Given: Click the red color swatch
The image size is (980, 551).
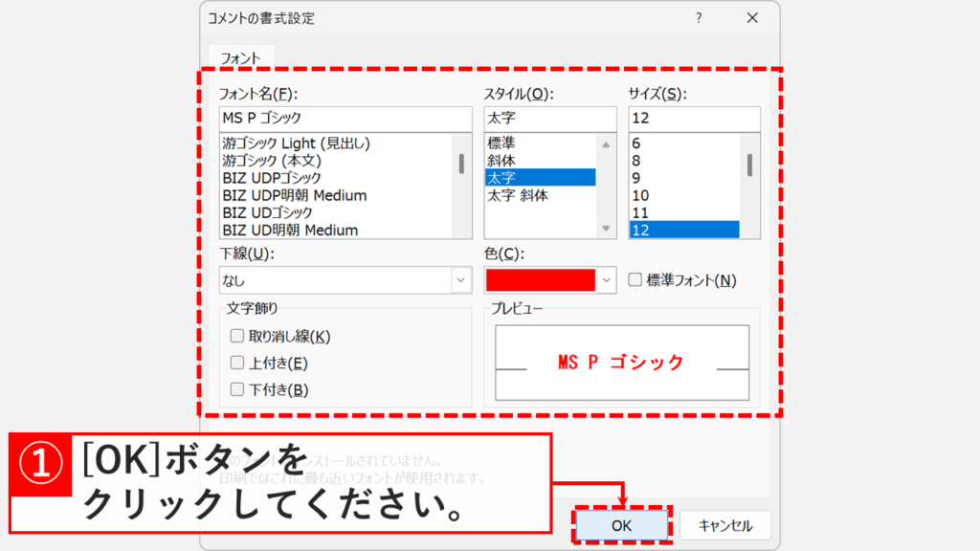Looking at the screenshot, I should point(541,280).
